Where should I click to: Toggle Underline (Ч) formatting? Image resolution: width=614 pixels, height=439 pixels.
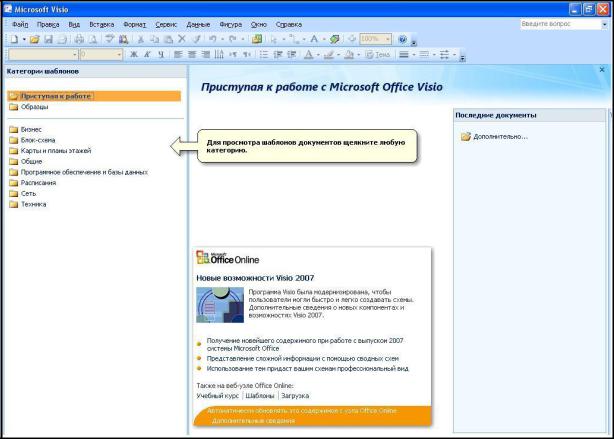[x=161, y=54]
